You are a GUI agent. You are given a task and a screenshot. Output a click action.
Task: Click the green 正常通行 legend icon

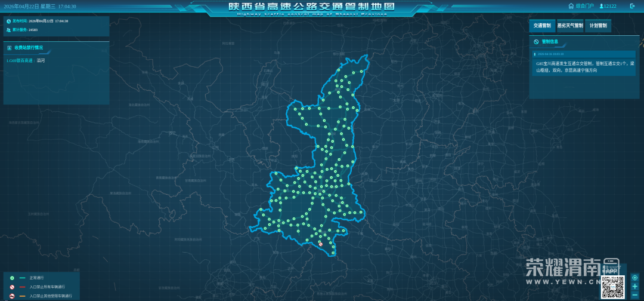tap(12, 278)
